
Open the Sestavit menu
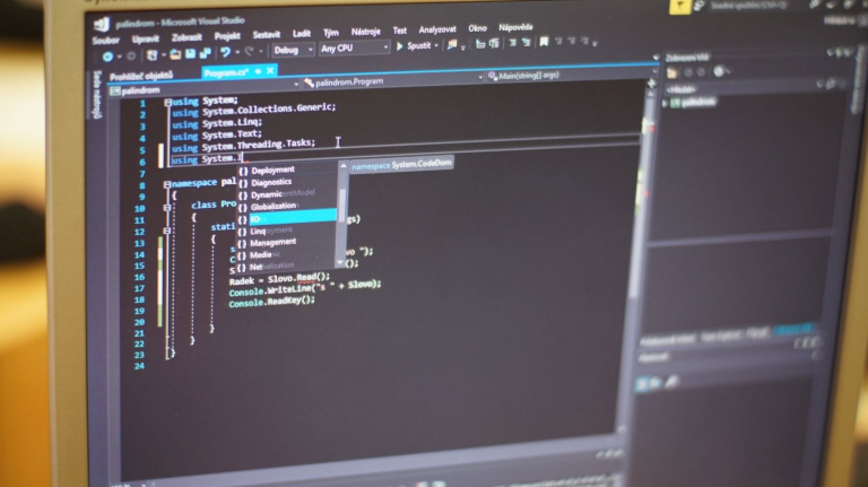coord(266,35)
